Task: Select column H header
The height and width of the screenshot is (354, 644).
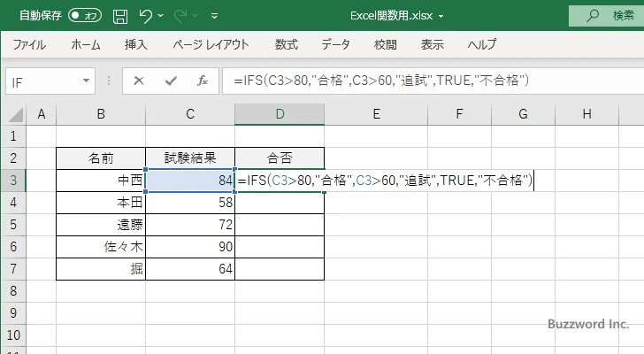Action: coord(586,114)
